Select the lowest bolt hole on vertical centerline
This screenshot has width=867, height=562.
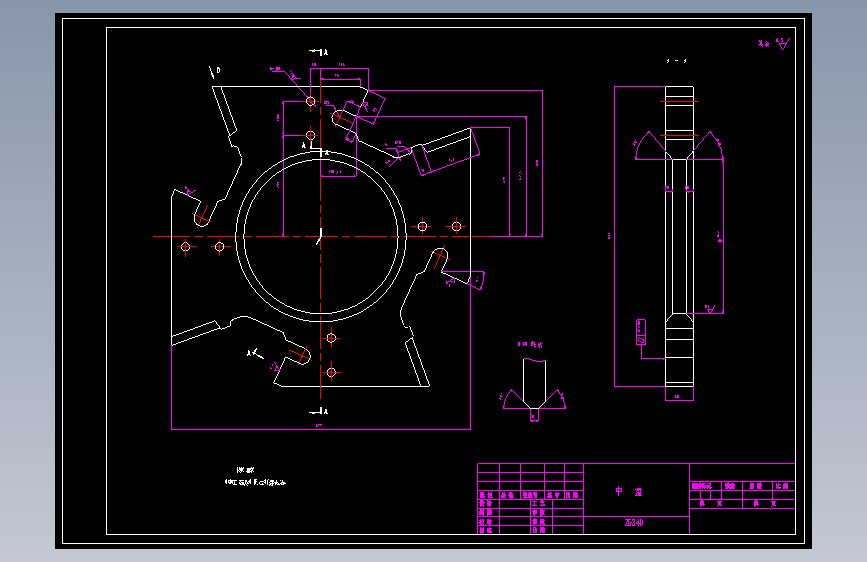pyautogui.click(x=331, y=372)
